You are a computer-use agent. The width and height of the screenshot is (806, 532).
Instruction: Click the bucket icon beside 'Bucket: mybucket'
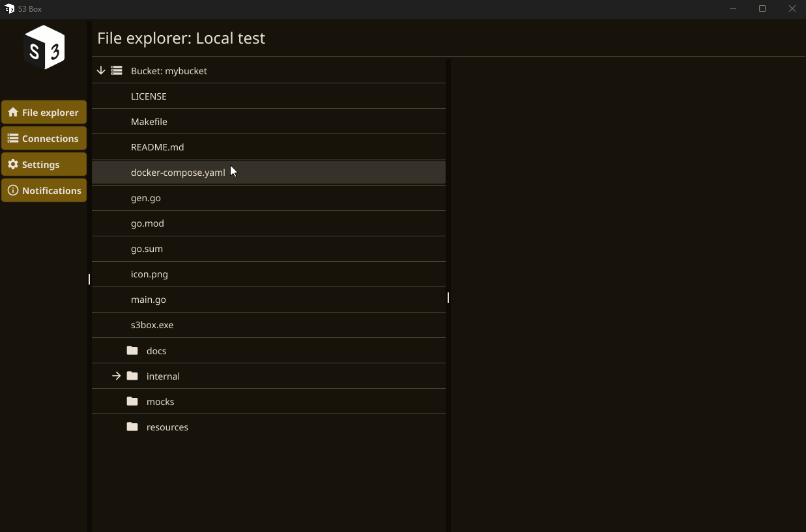(x=115, y=70)
